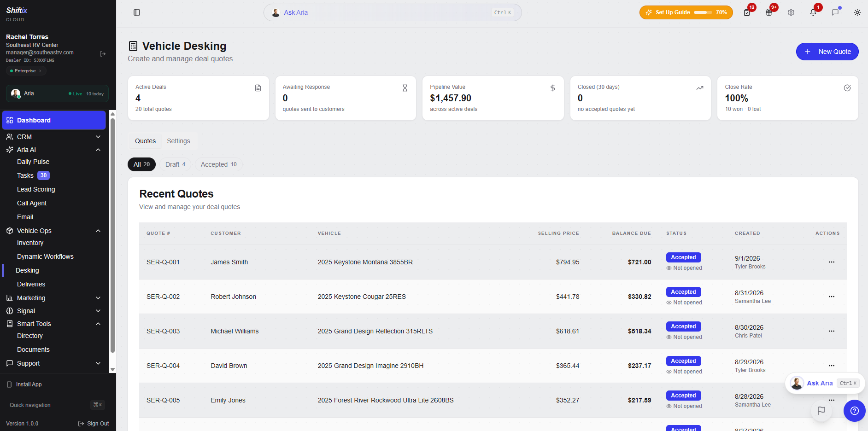This screenshot has height=431, width=868.
Task: Open Tasks with 30 badge
Action: pyautogui.click(x=34, y=175)
